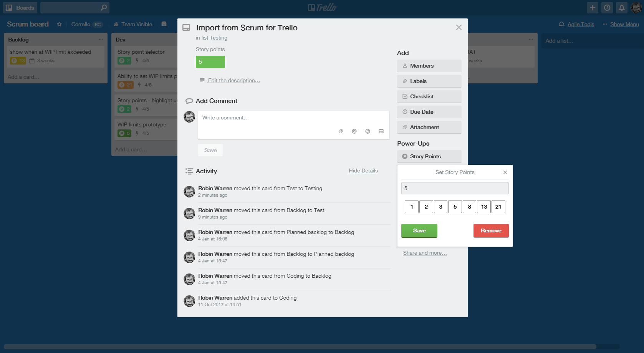Image resolution: width=644 pixels, height=353 pixels.
Task: Hide Details in the Activity section
Action: (x=363, y=171)
